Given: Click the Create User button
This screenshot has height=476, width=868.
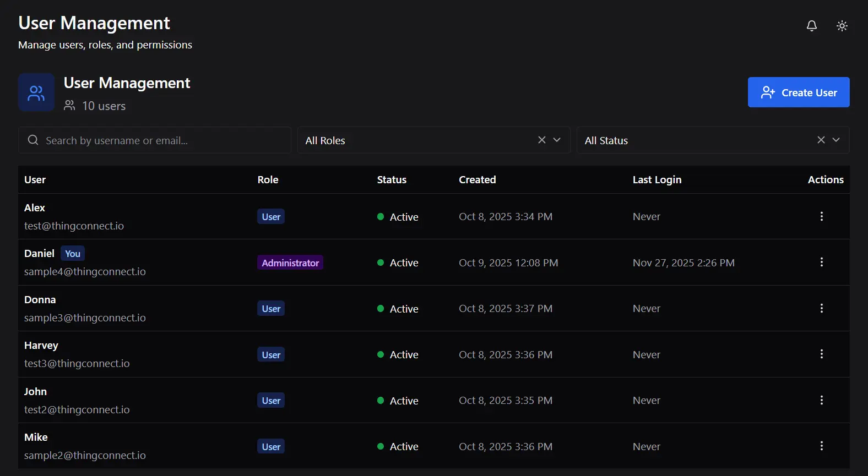Looking at the screenshot, I should click(798, 92).
